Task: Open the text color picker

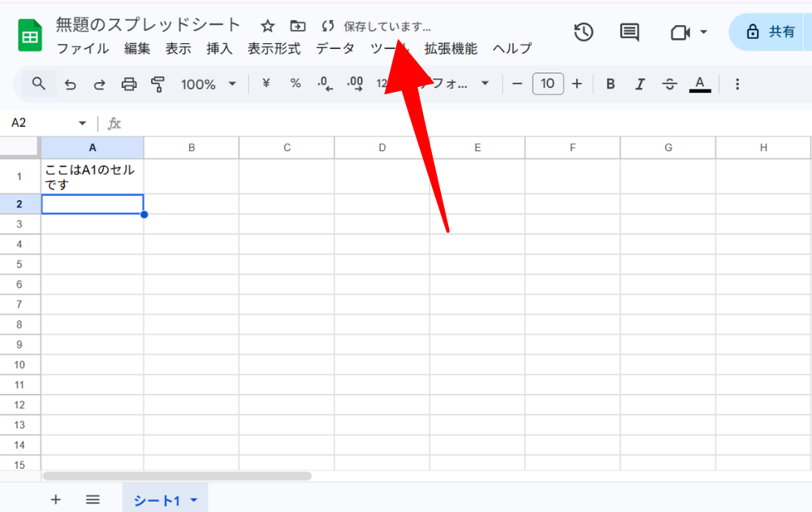Action: click(700, 84)
